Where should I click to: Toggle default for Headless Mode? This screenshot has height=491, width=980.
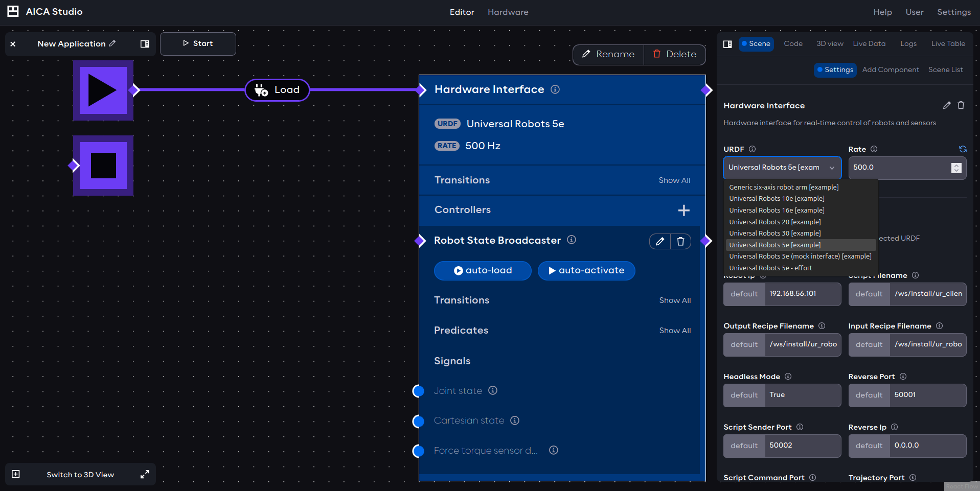tap(744, 395)
